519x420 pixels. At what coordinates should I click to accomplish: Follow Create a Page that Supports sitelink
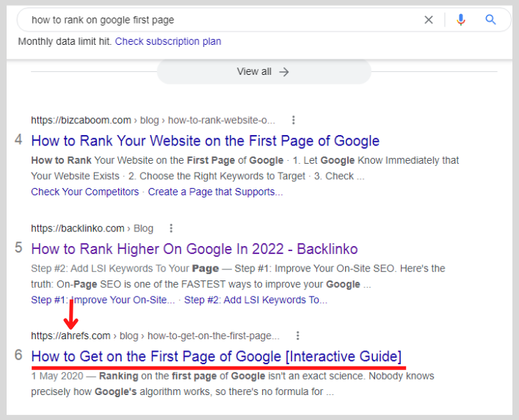215,192
